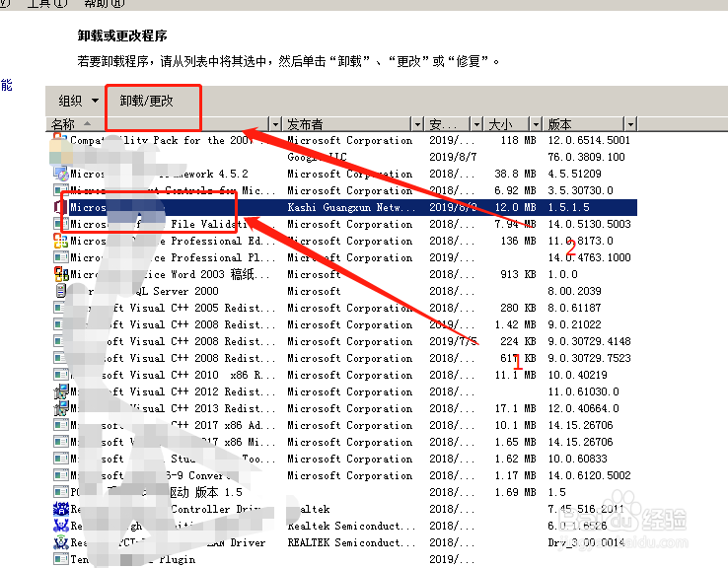This screenshot has height=568, width=728.
Task: Click the C++ 2017 x86 Ad. row icon
Action: click(61, 425)
